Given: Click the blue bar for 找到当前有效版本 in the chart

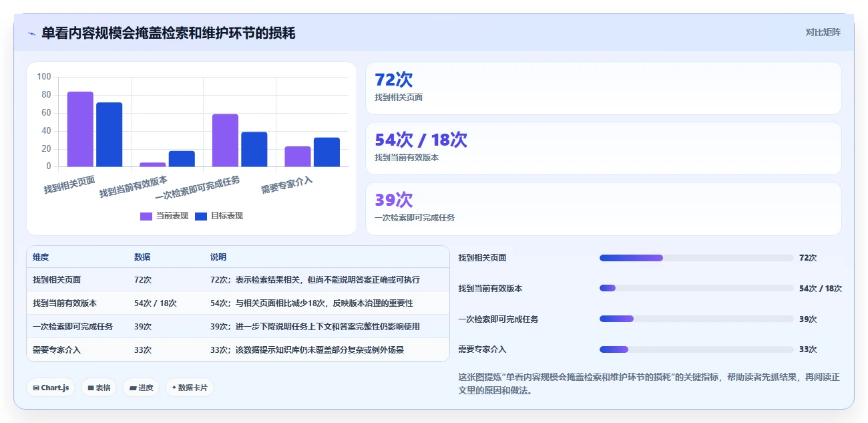Looking at the screenshot, I should [x=182, y=158].
